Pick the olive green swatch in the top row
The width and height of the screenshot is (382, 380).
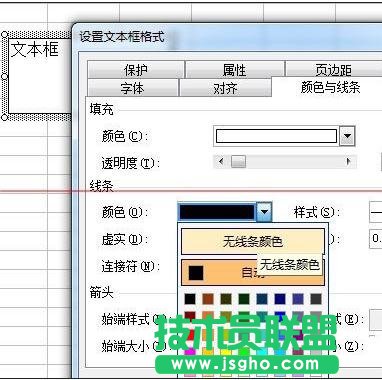pyautogui.click(x=226, y=299)
